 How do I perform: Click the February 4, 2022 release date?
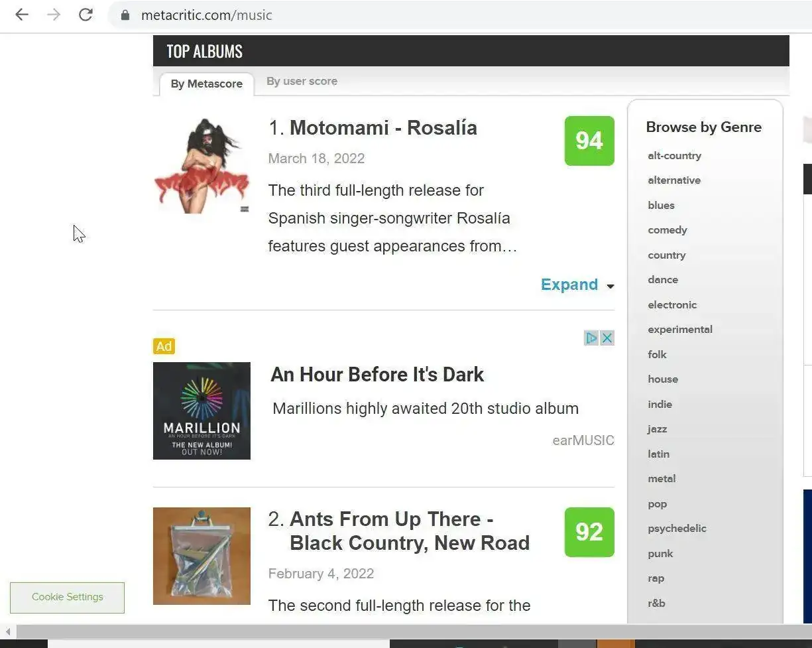tap(321, 574)
